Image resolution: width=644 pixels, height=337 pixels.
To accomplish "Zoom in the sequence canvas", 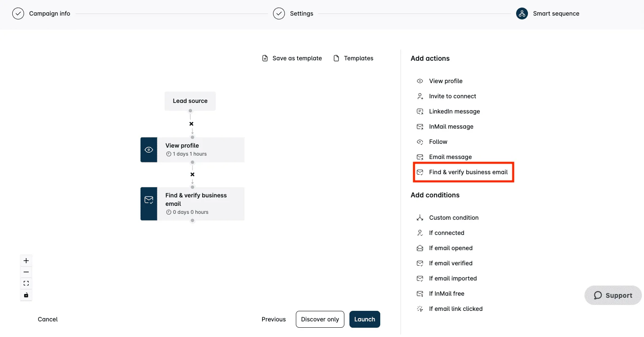I will [26, 261].
